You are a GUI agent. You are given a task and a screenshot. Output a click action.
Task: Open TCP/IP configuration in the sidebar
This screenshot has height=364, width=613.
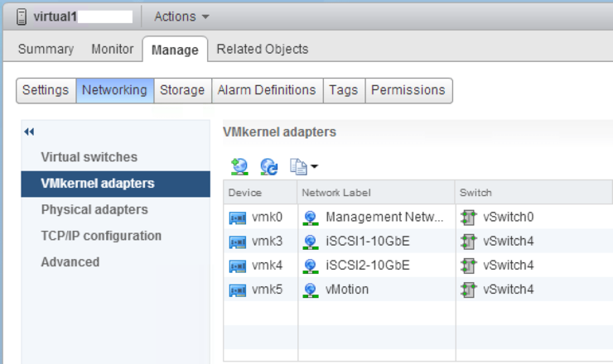click(101, 236)
